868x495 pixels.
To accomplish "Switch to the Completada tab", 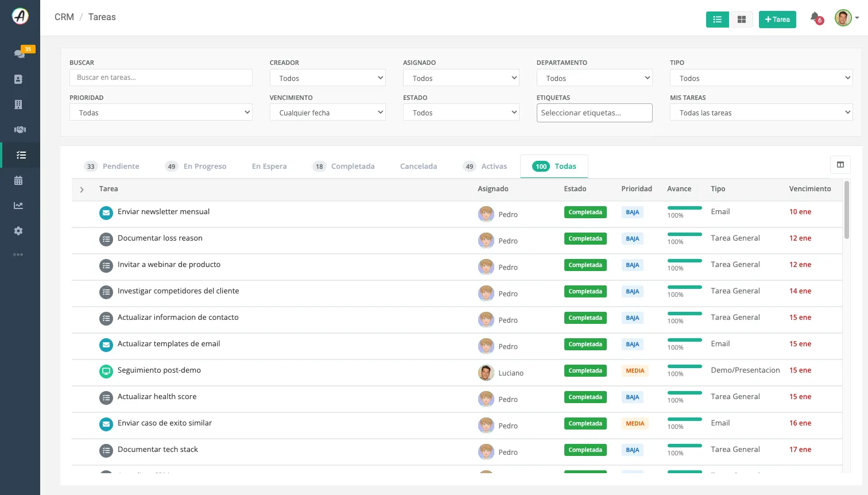I will pyautogui.click(x=343, y=167).
